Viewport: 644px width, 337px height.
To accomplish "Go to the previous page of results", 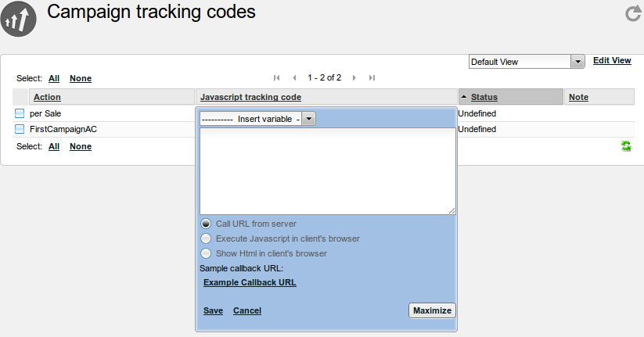I will click(294, 77).
